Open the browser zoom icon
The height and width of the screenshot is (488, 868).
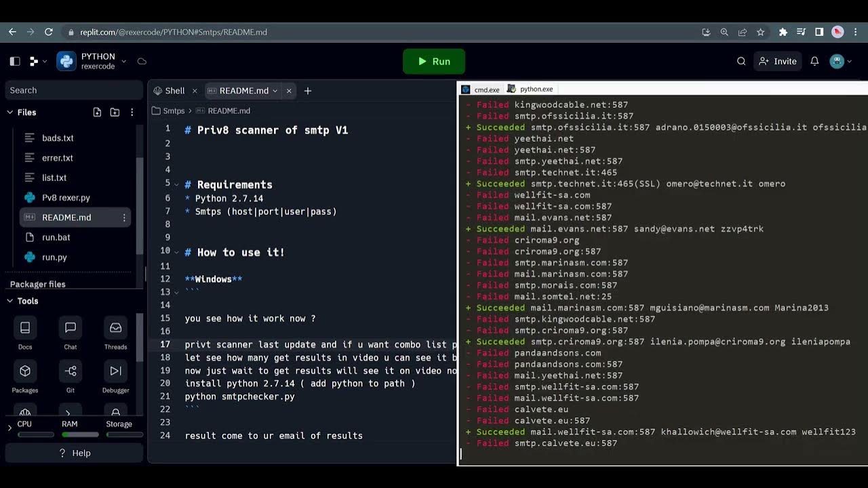point(724,32)
